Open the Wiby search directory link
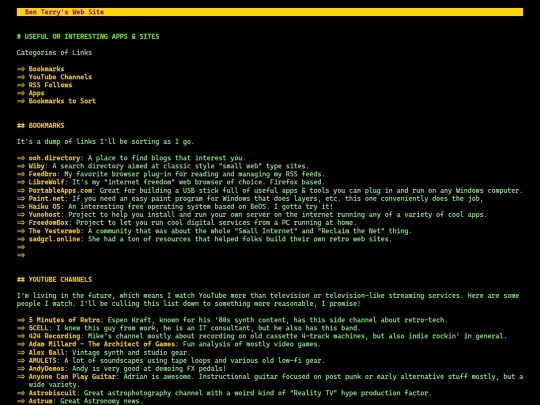Screen dimensions: 540x405 pyautogui.click(x=37, y=166)
